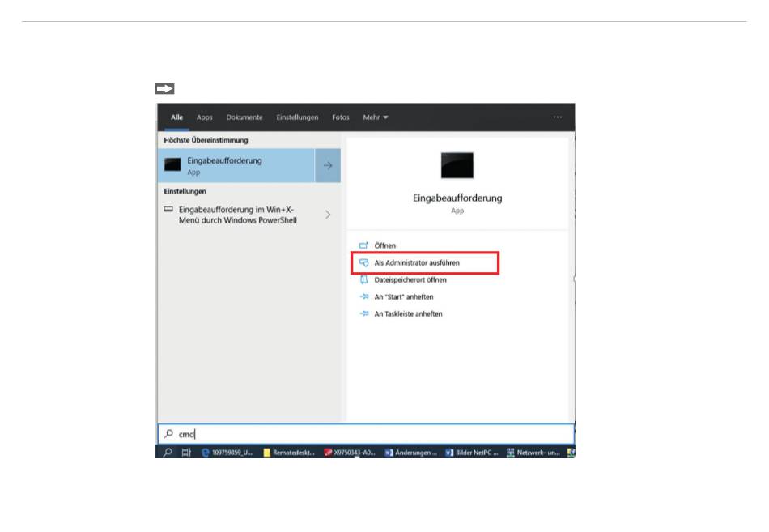Click the magnifier icon in search box
The width and height of the screenshot is (769, 532).
tap(168, 433)
